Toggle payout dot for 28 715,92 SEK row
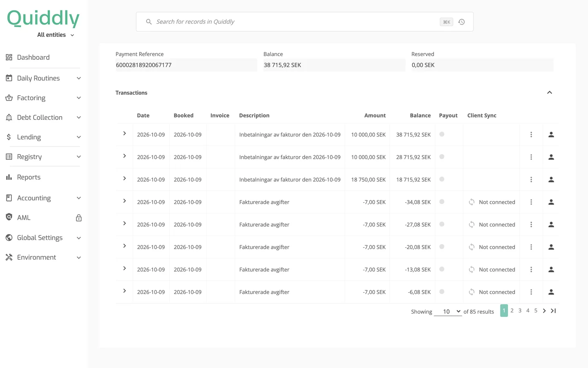588x368 pixels. [x=442, y=157]
